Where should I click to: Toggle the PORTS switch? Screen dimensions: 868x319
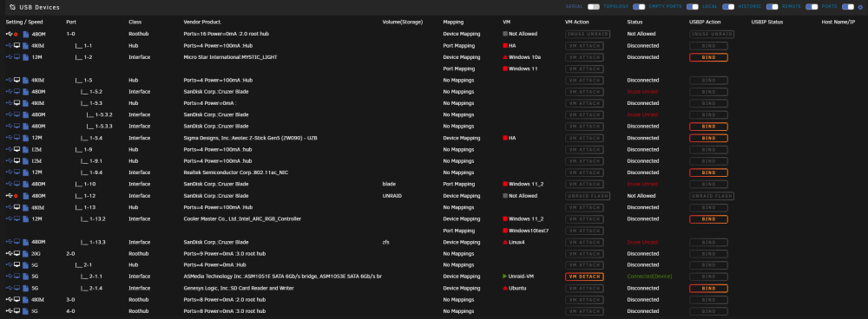(x=847, y=7)
